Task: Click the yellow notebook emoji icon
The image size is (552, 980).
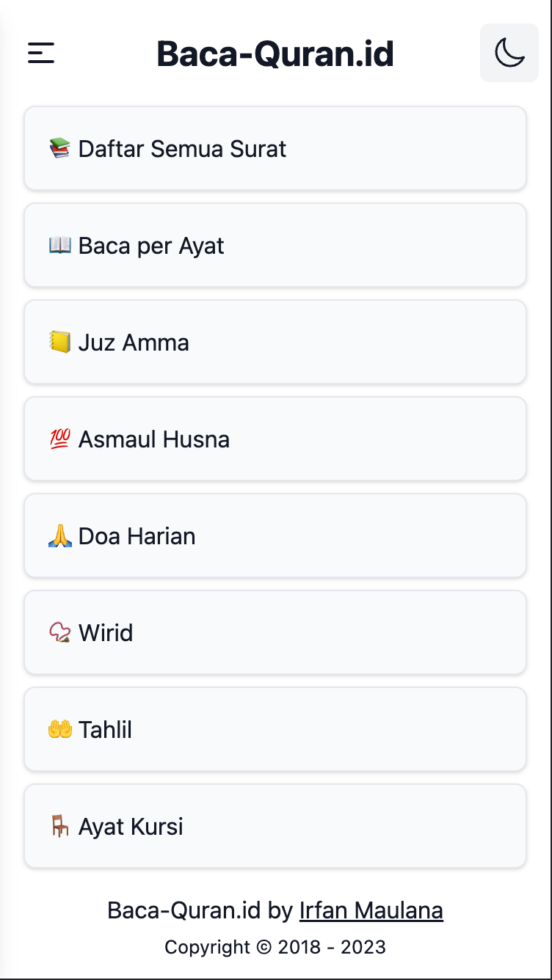Action: pyautogui.click(x=60, y=342)
